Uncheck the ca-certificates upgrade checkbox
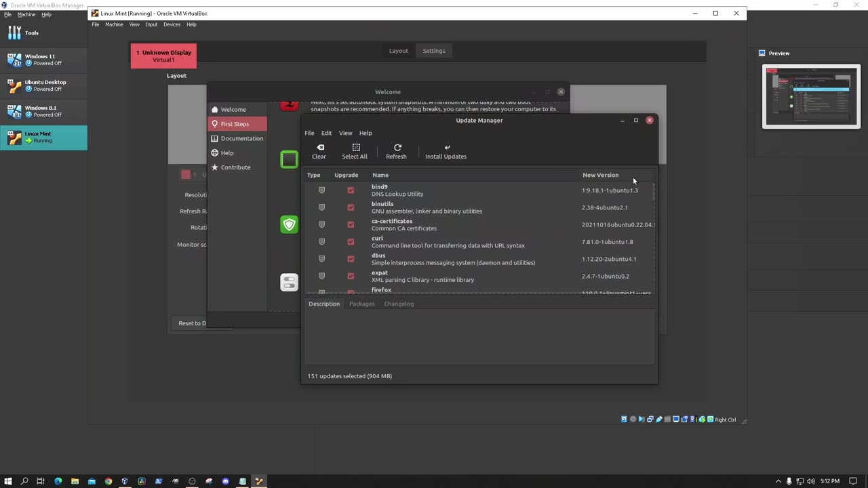868x488 pixels. [x=351, y=224]
